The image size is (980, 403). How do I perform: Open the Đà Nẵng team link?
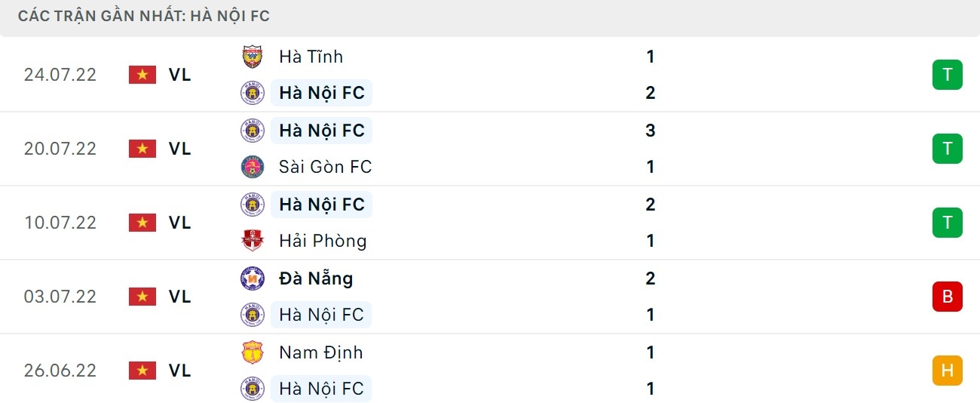tap(316, 278)
